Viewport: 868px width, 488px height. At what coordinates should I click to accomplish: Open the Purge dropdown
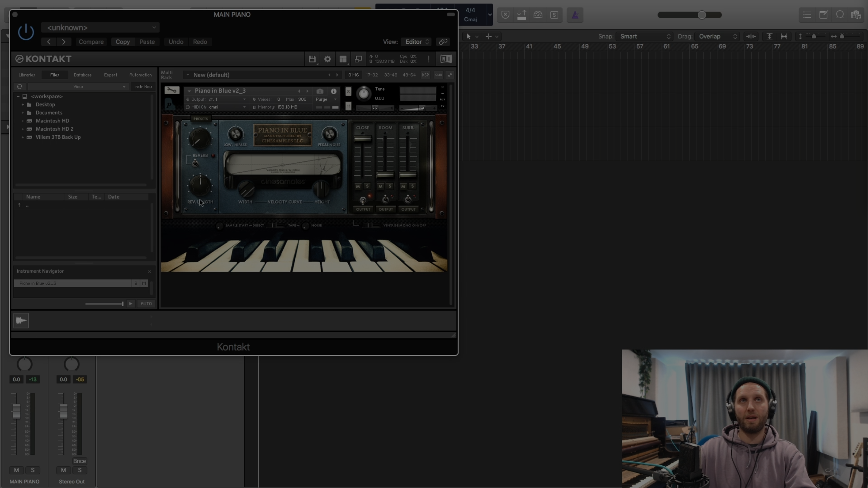(326, 99)
